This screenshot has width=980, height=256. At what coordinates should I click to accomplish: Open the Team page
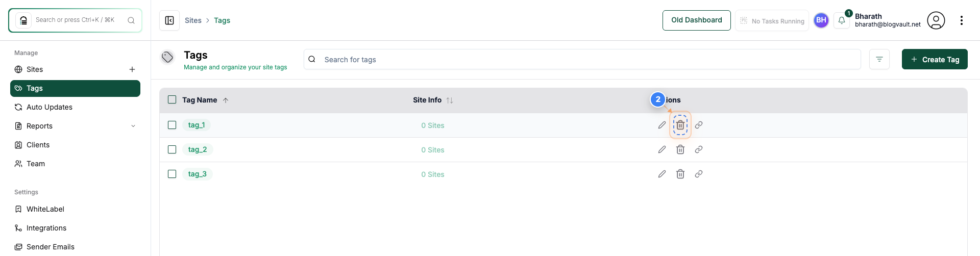(x=75, y=164)
